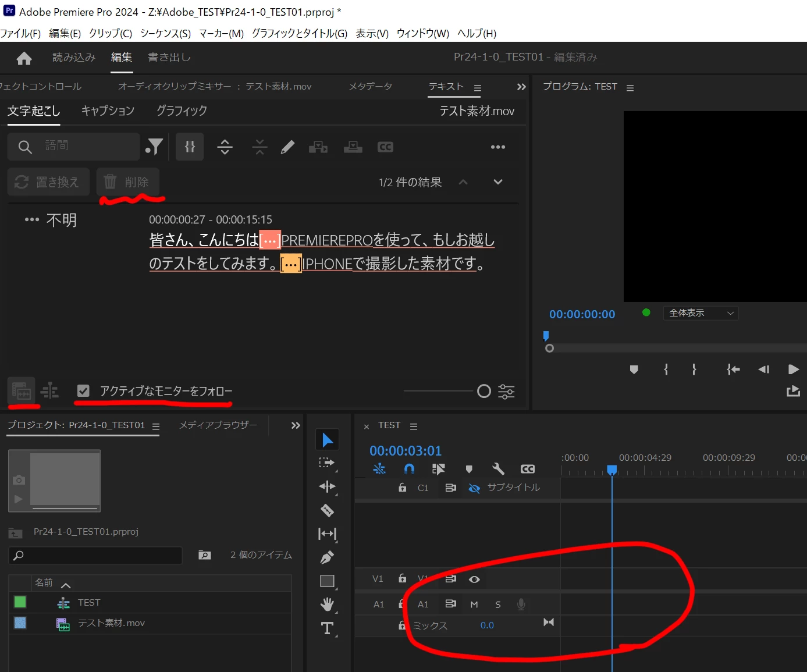Image resolution: width=807 pixels, height=672 pixels.
Task: Select the Hand tool
Action: pos(328,605)
